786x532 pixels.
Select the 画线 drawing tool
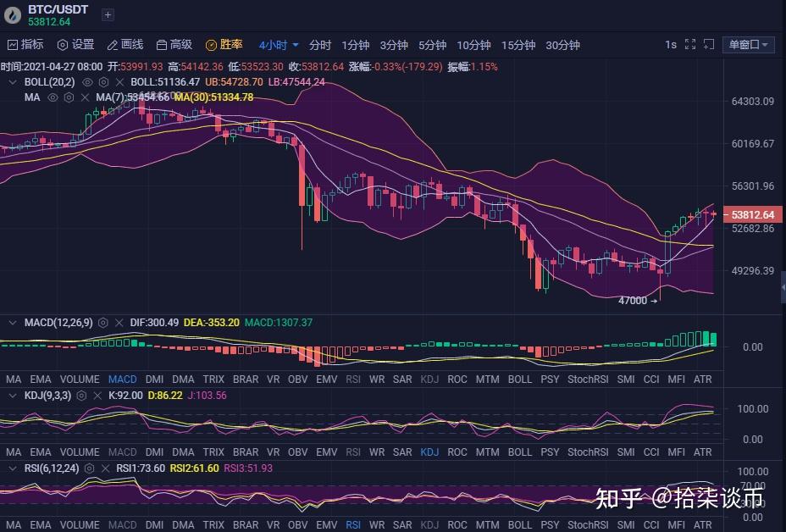tap(125, 45)
